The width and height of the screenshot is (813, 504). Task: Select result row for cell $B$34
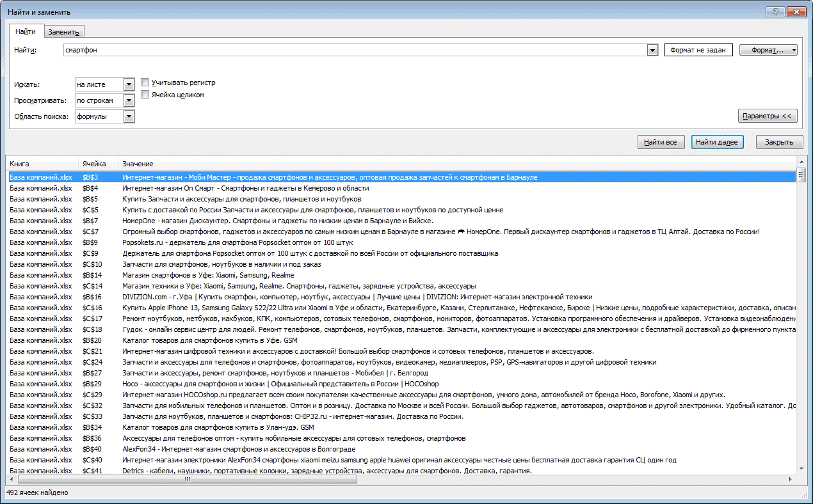click(x=401, y=427)
